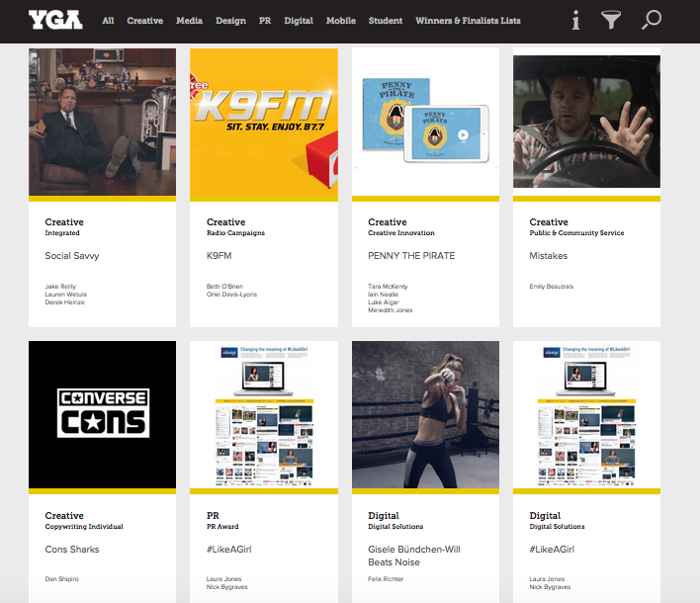Viewport: 700px width, 603px height.
Task: Click the Social Savvy title
Action: coord(72,256)
